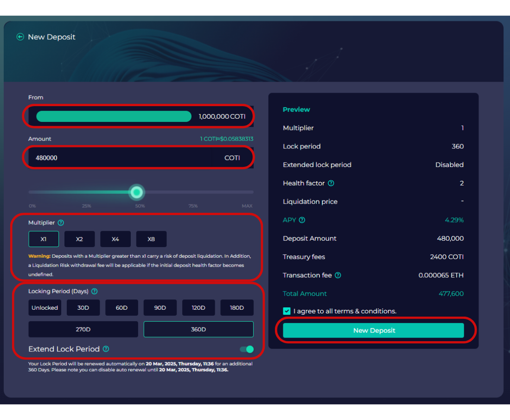This screenshot has height=420, width=510.
Task: Click the COTI token label in amount field
Action: point(232,158)
